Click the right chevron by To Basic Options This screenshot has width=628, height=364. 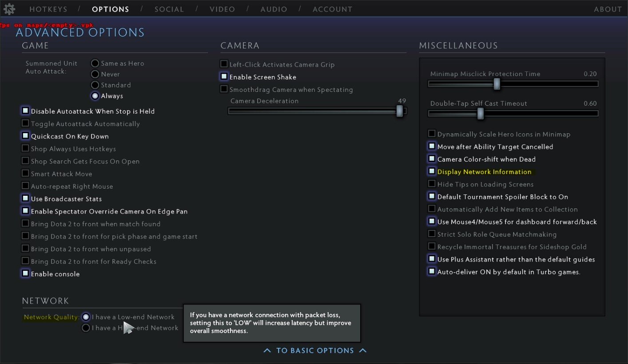[363, 351]
